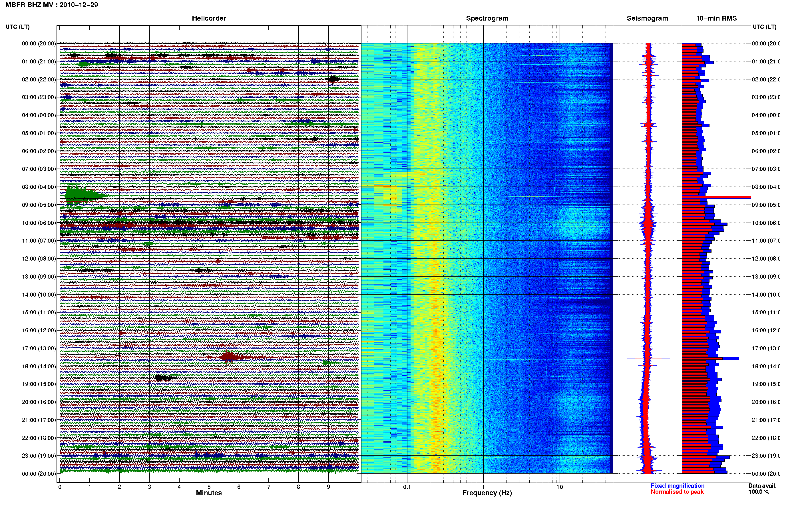Click the left '04:00 (00:00)' time label
The image size is (812, 508).
click(x=39, y=115)
